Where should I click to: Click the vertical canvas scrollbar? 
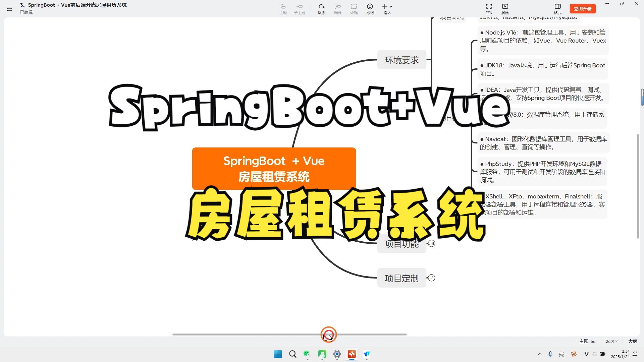[x=638, y=186]
